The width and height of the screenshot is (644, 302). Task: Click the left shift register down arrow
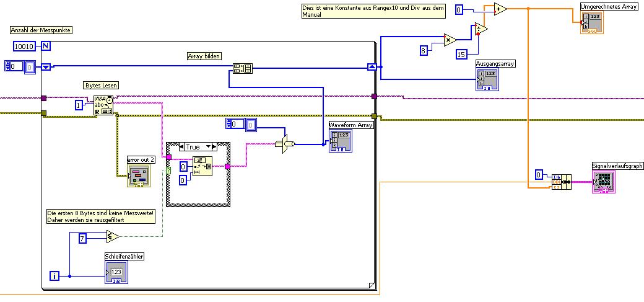coord(46,66)
